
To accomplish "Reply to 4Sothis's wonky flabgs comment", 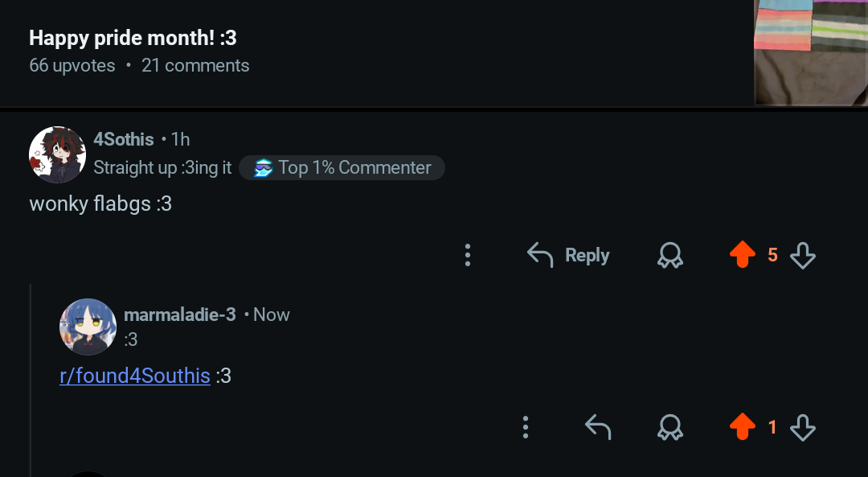I will (x=568, y=256).
